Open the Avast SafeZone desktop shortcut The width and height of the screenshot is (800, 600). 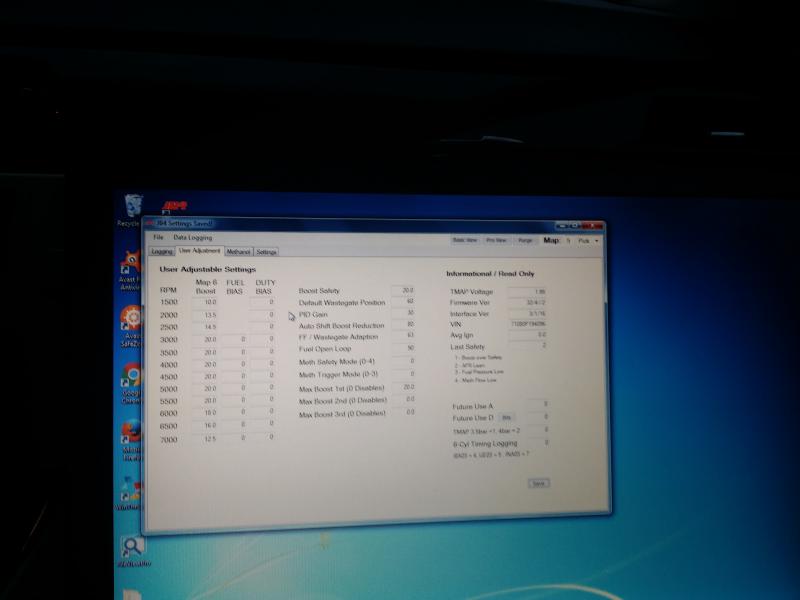point(131,327)
